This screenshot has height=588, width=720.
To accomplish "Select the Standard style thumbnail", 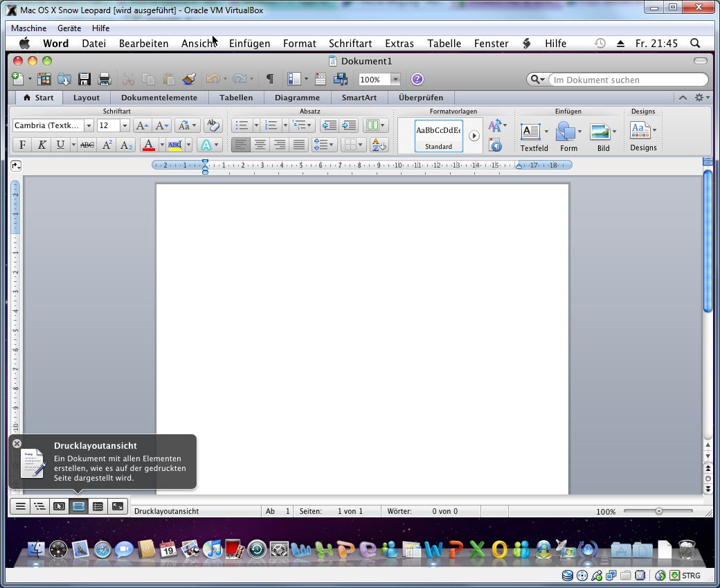I will tap(438, 136).
